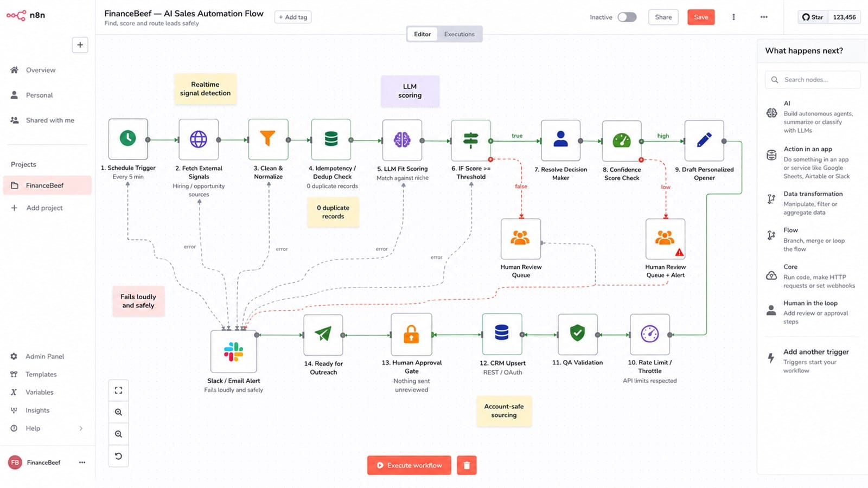Select the Realtime signal detection sticky note
Viewport: 868px width, 488px height.
[x=205, y=89]
